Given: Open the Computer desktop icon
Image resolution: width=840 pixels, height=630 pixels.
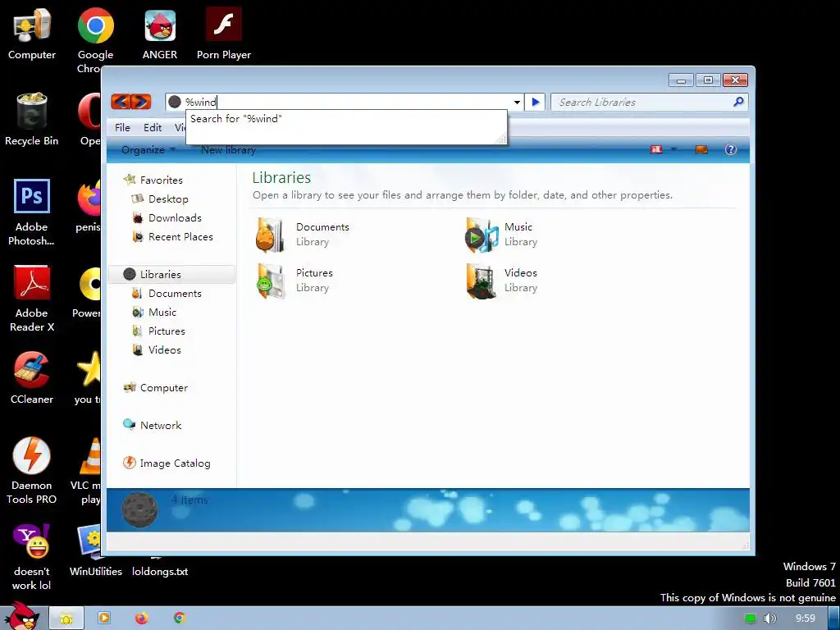Looking at the screenshot, I should tap(32, 34).
